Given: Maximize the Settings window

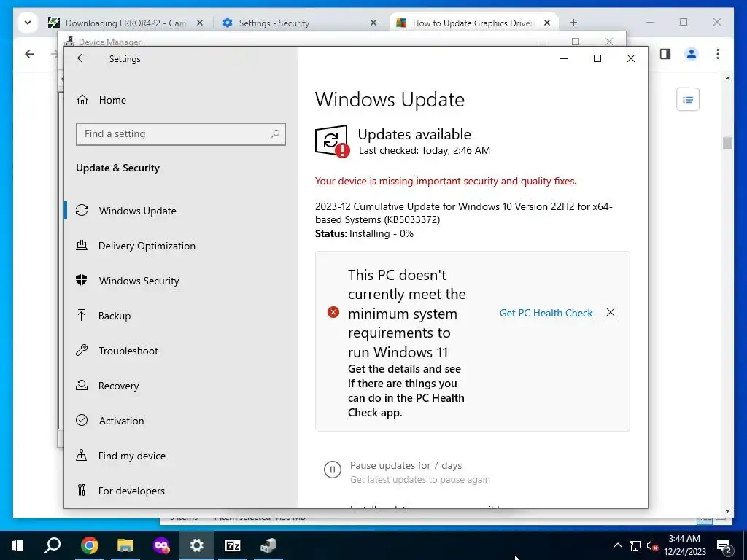Looking at the screenshot, I should click(x=597, y=58).
